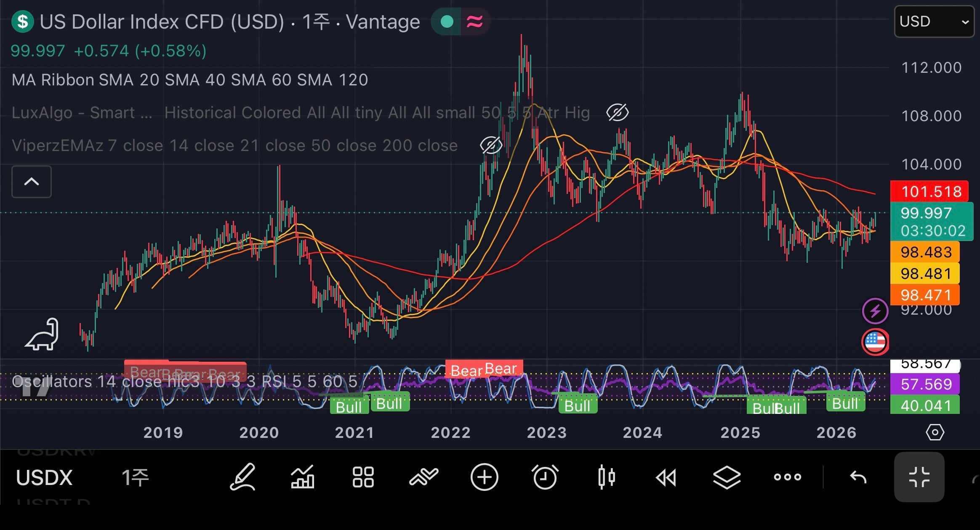Undo with the curved arrow icon

tap(858, 477)
